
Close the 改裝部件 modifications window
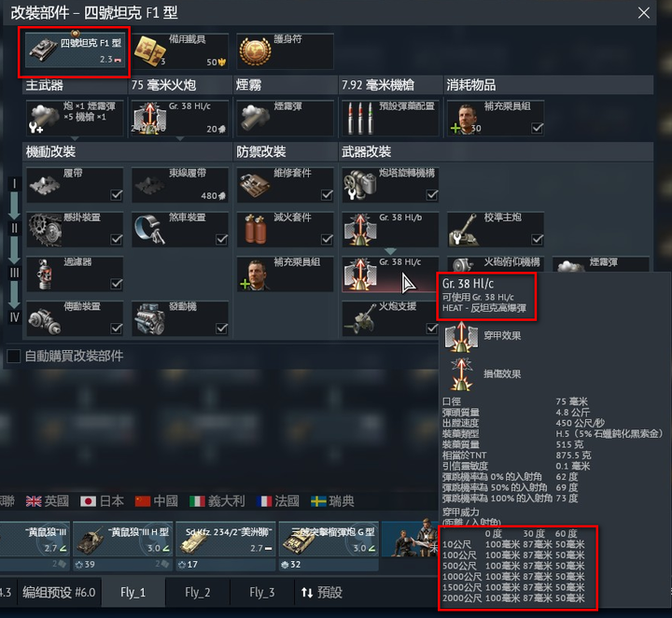[x=643, y=13]
